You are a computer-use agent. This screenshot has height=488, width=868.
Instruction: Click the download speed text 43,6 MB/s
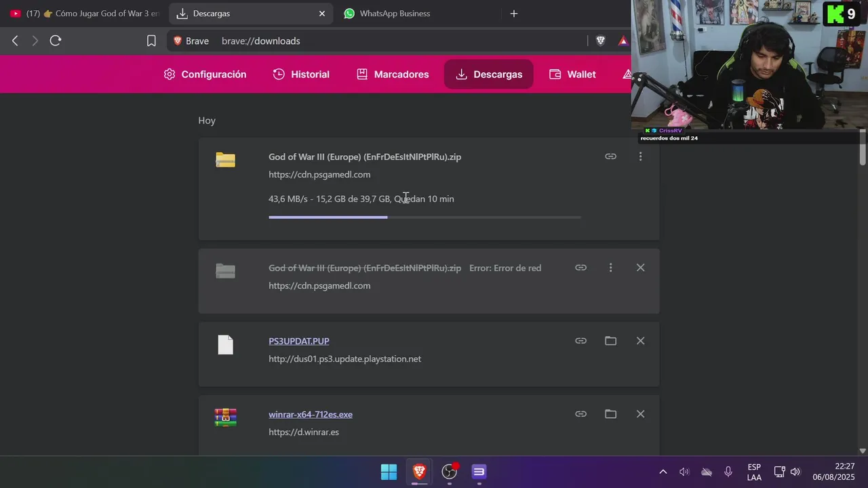pos(290,199)
